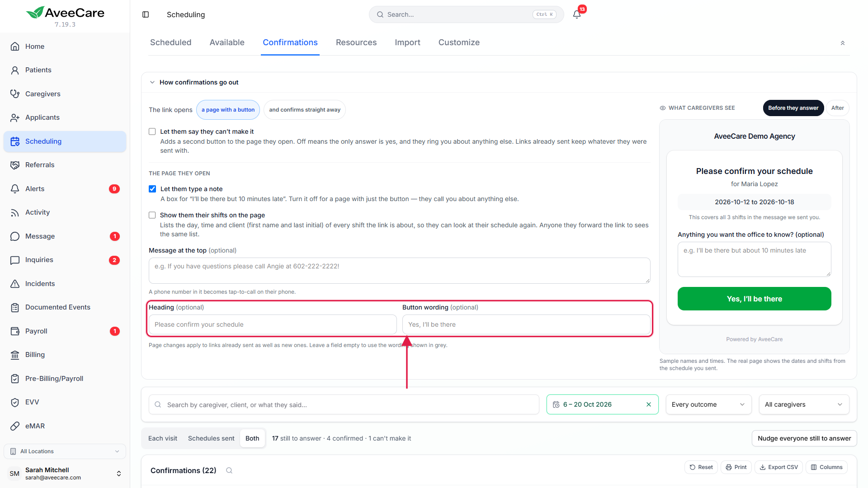This screenshot has height=488, width=868.
Task: Select 'a page with a button' option
Action: click(x=228, y=110)
